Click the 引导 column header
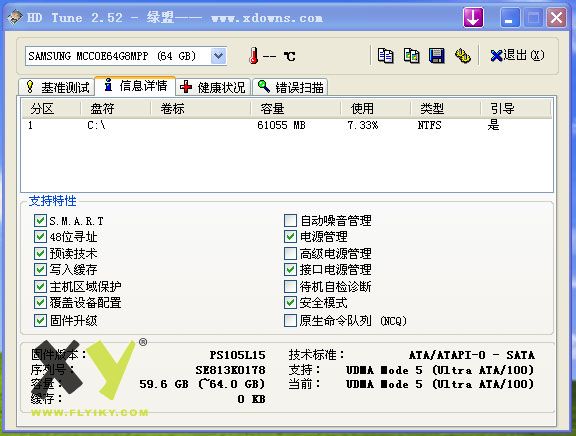The width and height of the screenshot is (576, 436). click(x=516, y=109)
